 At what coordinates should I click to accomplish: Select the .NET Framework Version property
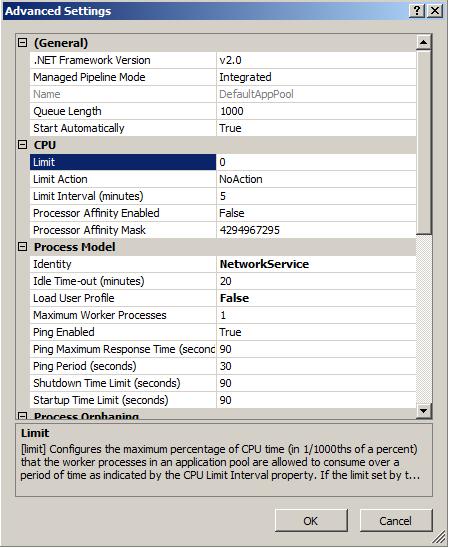[123, 60]
